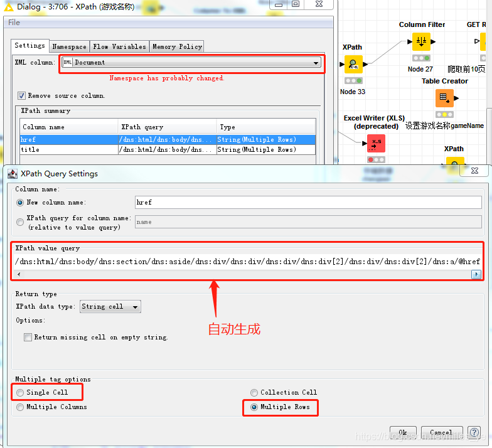Choose the Single Cell option
Image resolution: width=492 pixels, height=448 pixels.
pyautogui.click(x=20, y=393)
